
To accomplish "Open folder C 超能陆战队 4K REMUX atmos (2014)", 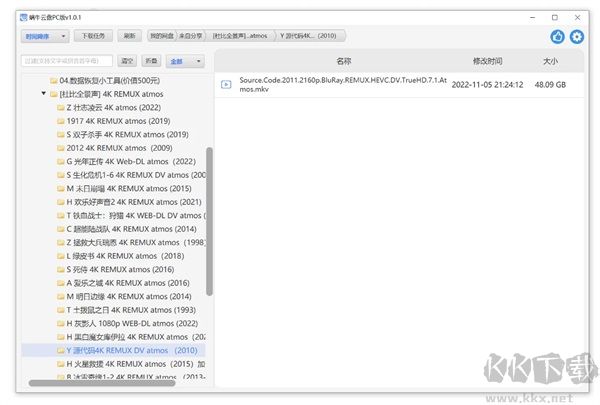I will pos(131,229).
